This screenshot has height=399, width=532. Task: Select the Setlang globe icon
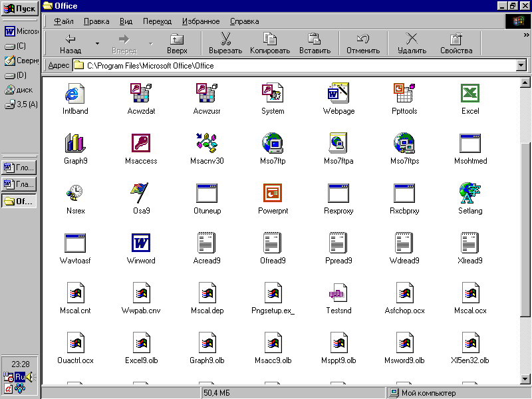(470, 193)
